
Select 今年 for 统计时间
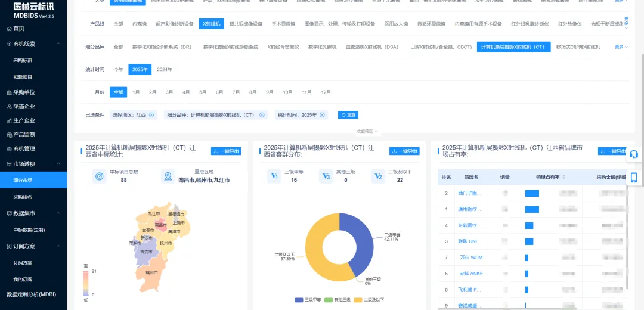[x=118, y=69]
